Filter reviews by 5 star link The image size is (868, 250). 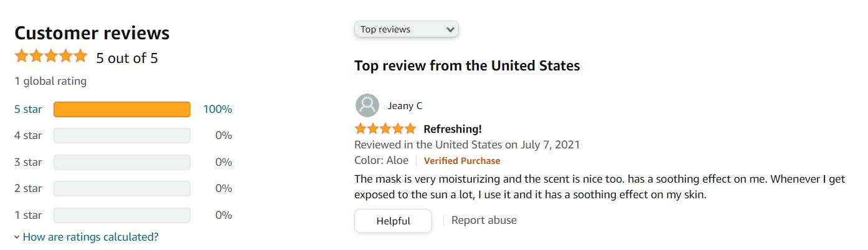(x=28, y=109)
